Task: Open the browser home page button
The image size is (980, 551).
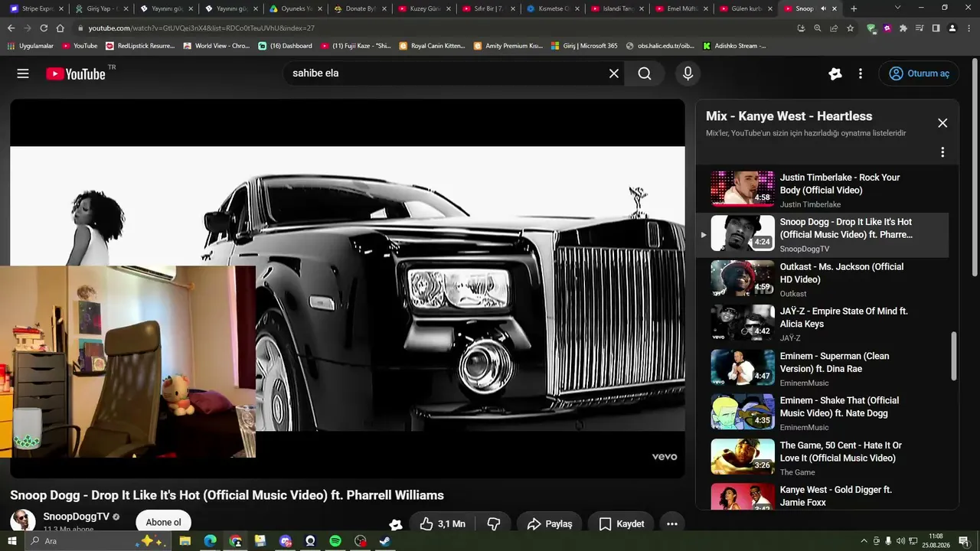Action: point(60,28)
